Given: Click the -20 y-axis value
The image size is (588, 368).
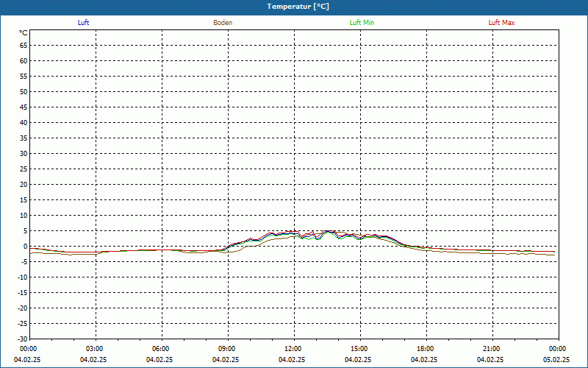Looking at the screenshot, I should click(23, 308).
